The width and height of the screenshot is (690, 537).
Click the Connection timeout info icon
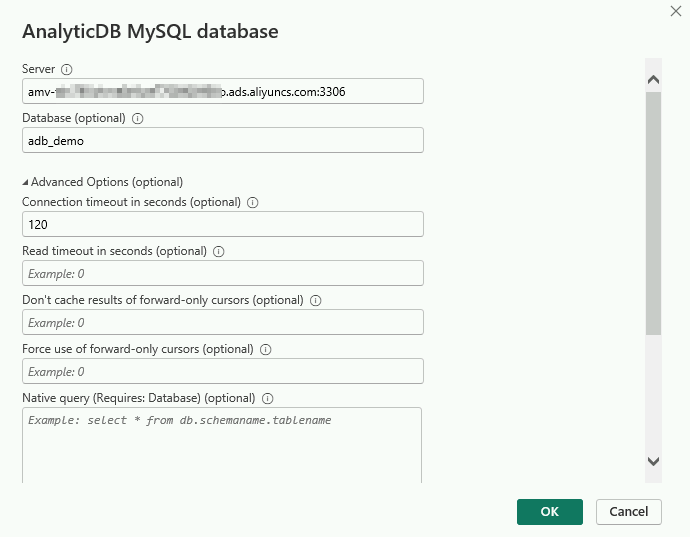[x=252, y=202]
